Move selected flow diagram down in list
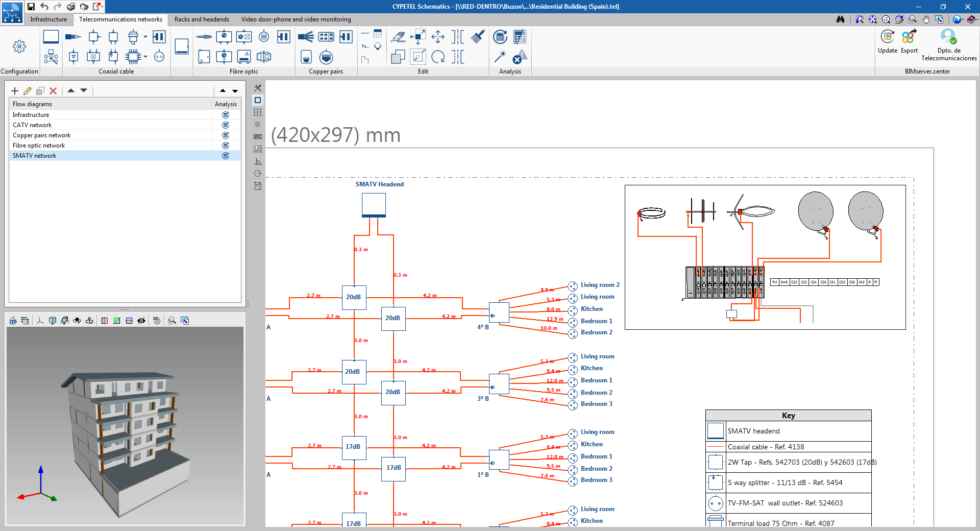 [x=84, y=91]
